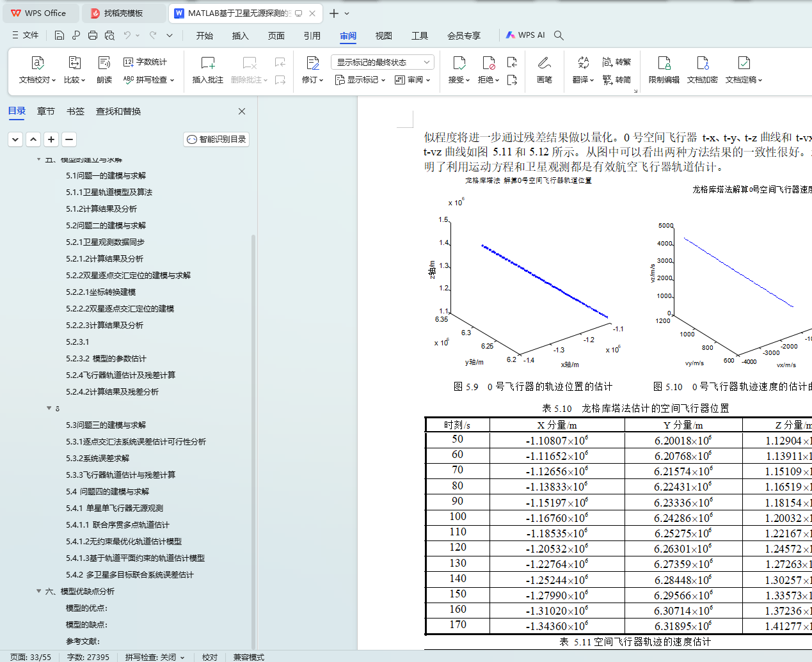Screen dimensions: 812x662
Task: Open WPS AI assistant
Action: [x=525, y=35]
